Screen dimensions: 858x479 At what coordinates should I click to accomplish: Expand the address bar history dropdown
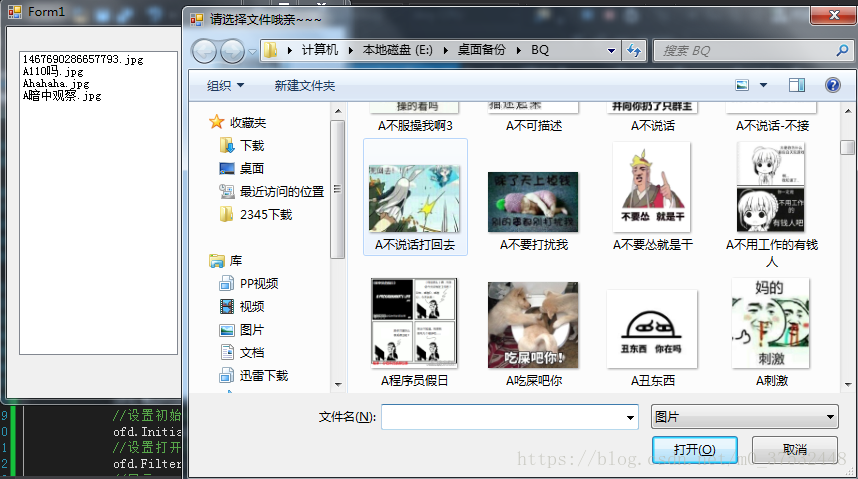611,51
